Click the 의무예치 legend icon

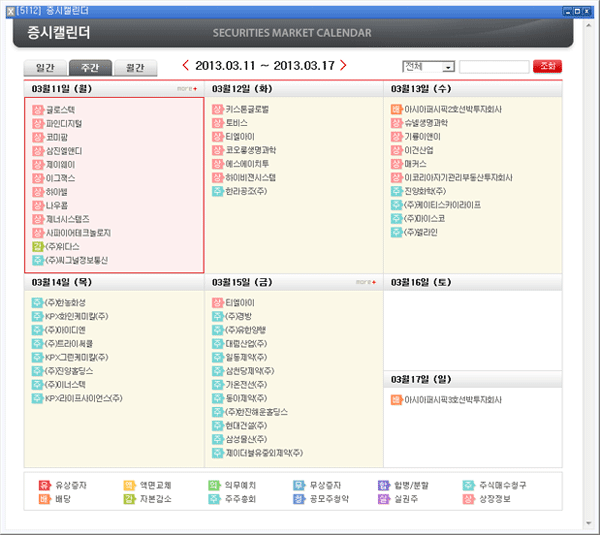tap(213, 485)
